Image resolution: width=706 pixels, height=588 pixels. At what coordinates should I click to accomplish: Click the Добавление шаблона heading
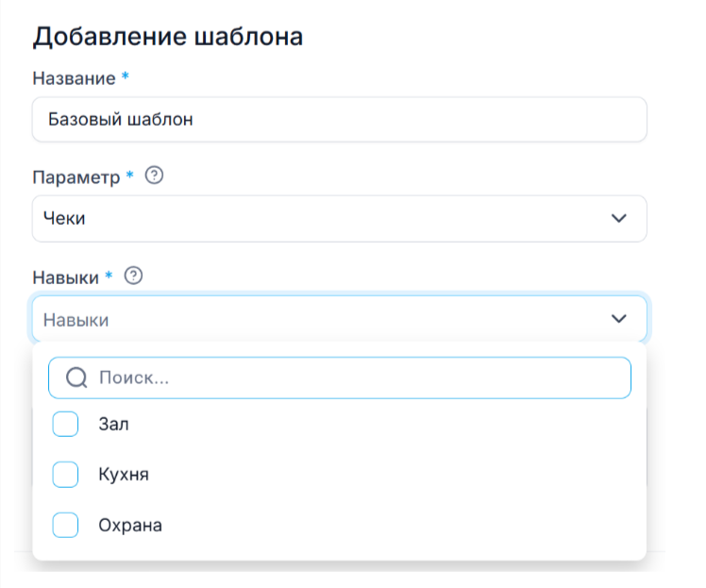168,38
